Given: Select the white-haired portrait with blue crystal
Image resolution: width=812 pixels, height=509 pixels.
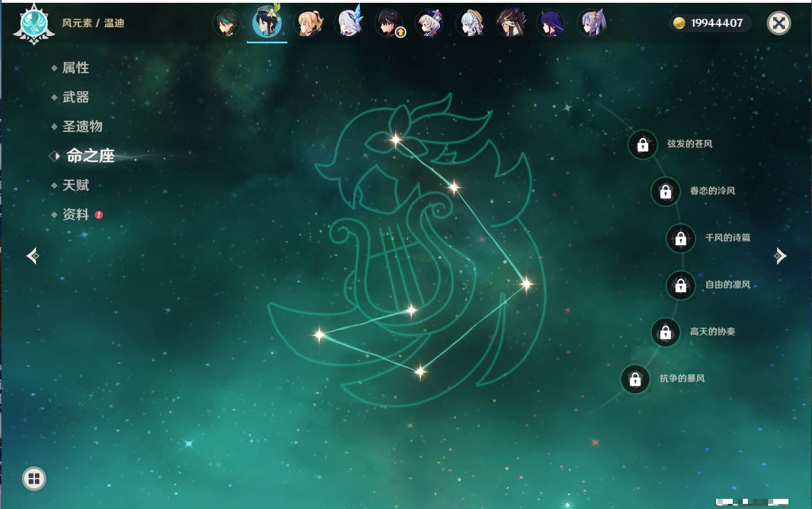Looking at the screenshot, I should click(349, 22).
